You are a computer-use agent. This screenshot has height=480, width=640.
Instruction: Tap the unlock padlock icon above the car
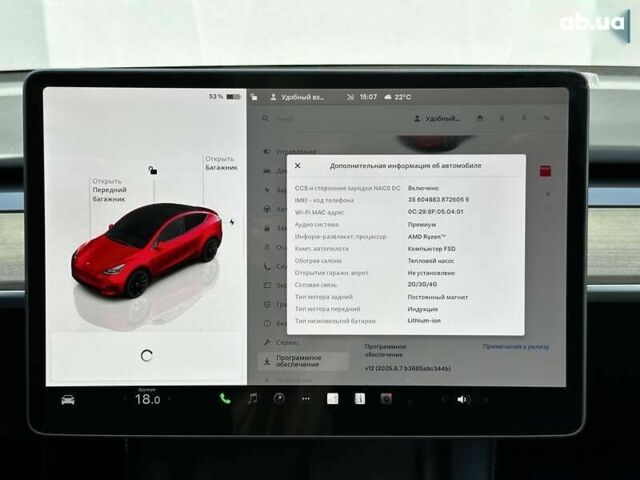pos(153,170)
